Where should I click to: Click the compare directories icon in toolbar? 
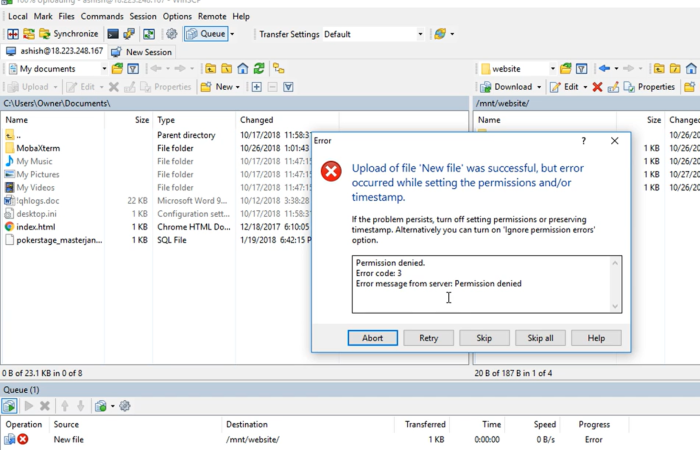pyautogui.click(x=13, y=34)
